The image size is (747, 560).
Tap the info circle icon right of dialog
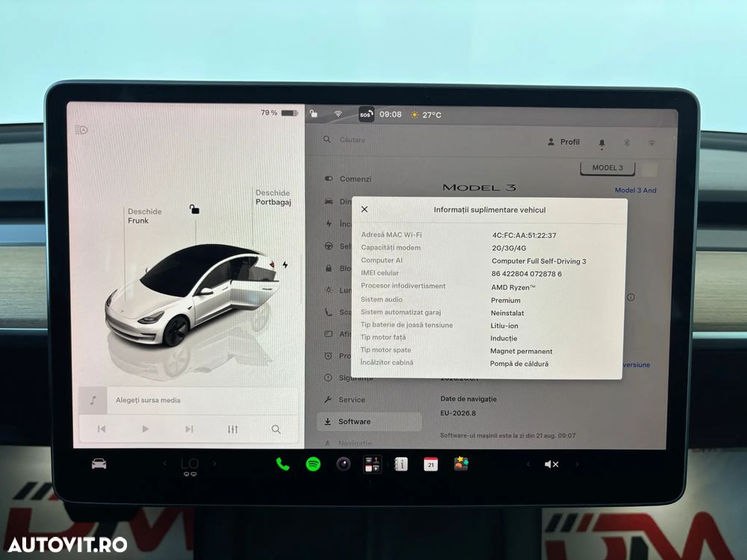(x=630, y=298)
